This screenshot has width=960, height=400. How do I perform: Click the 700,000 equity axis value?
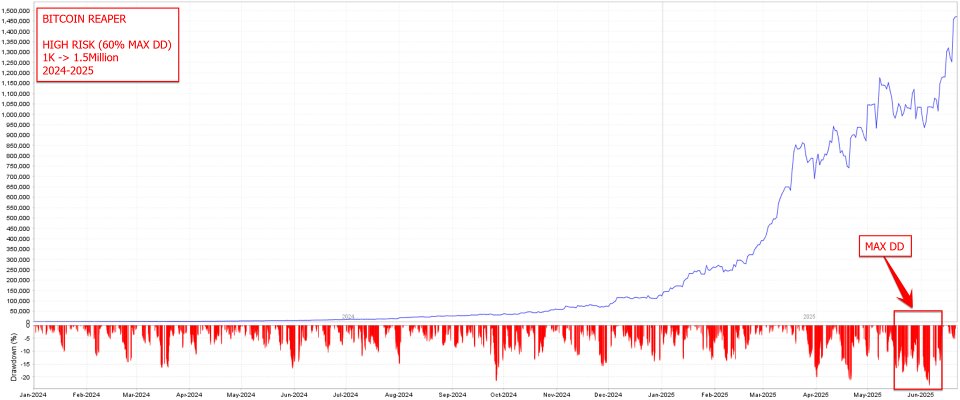pyautogui.click(x=19, y=177)
